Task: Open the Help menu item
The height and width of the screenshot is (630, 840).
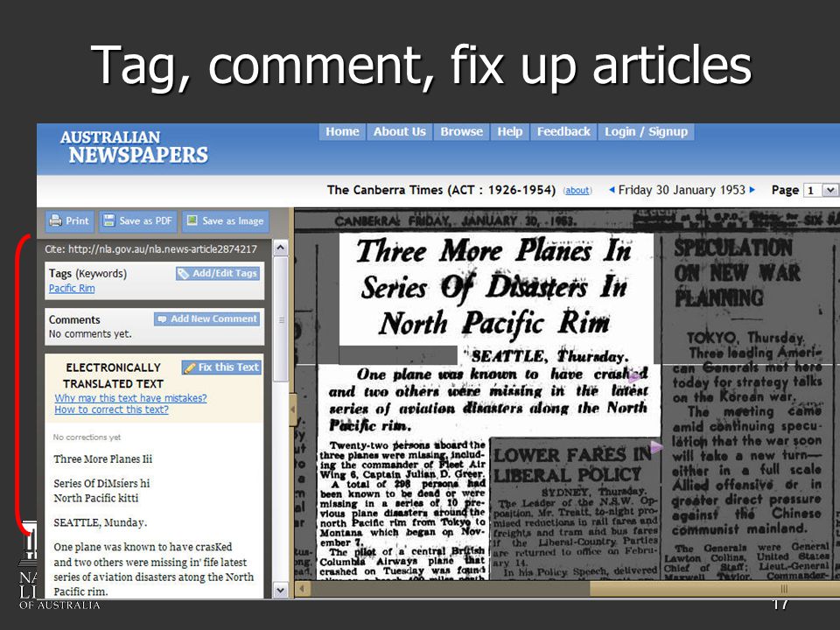Action: 509,132
